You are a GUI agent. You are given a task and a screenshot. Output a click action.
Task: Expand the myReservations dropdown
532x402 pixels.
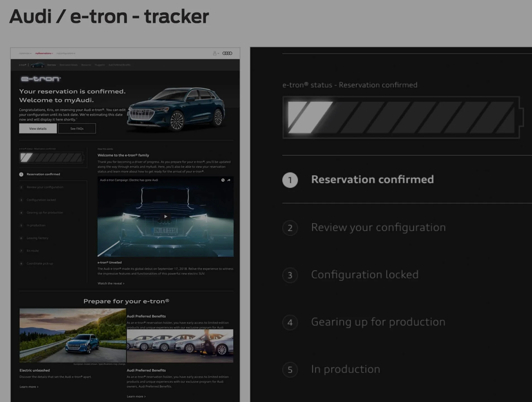click(44, 53)
